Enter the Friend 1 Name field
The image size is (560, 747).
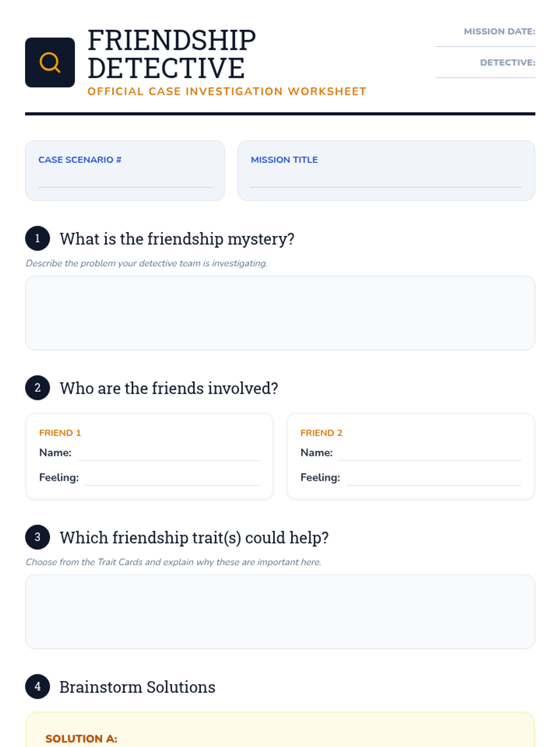point(168,454)
